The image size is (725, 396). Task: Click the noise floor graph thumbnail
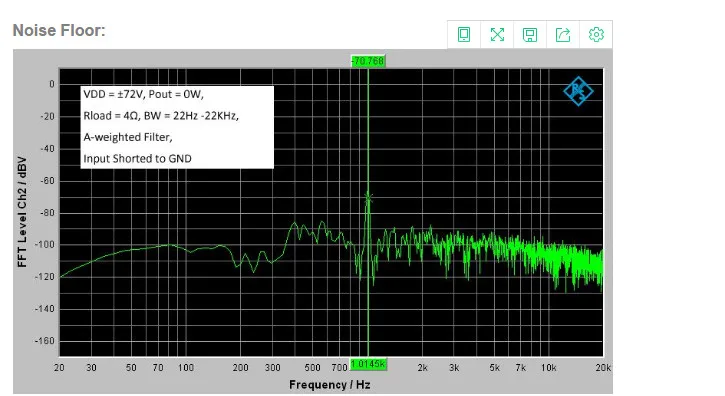(313, 222)
